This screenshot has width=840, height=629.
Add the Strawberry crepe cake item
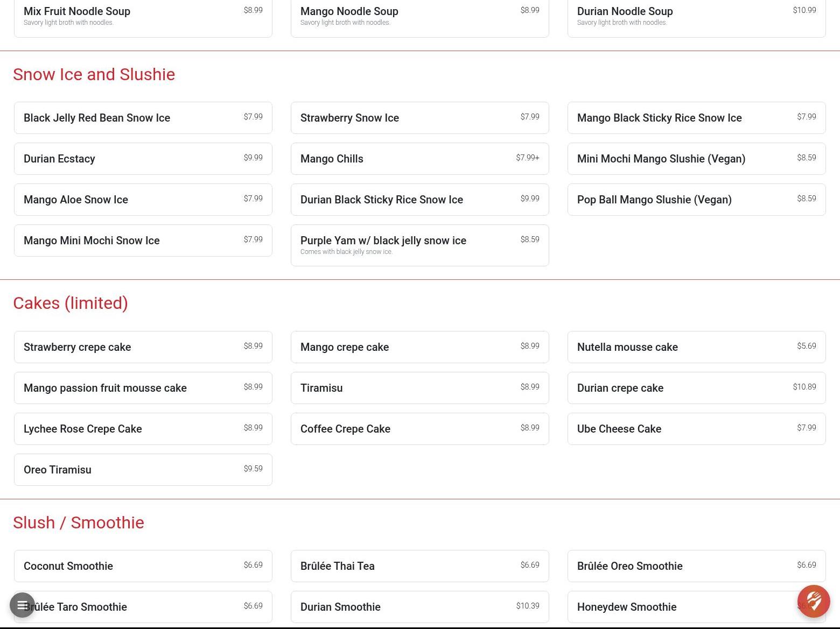pyautogui.click(x=143, y=347)
